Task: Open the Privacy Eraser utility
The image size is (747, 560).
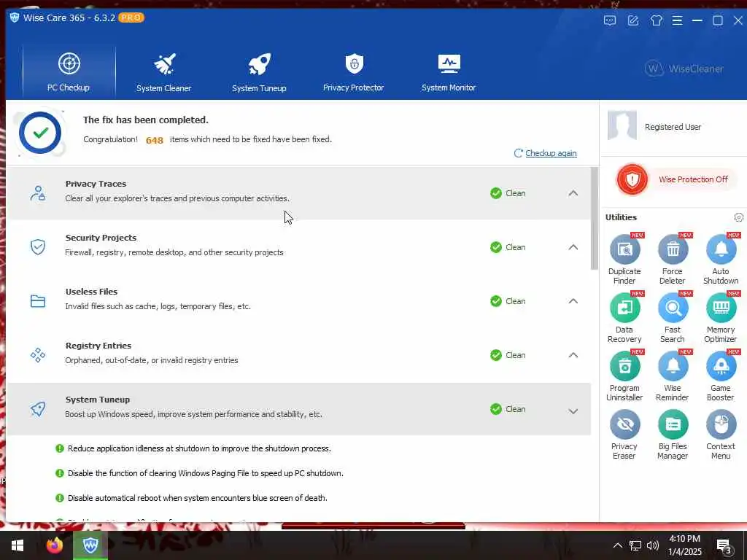Action: tap(624, 435)
